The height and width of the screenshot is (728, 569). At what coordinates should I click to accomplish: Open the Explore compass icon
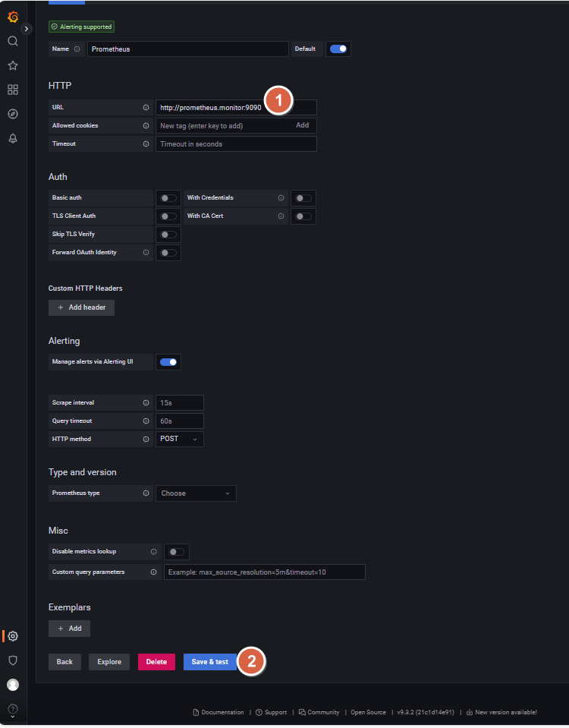13,114
